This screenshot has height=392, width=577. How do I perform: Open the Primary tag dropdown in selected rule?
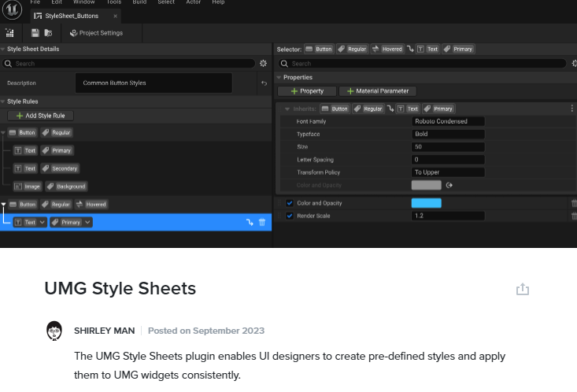click(88, 223)
